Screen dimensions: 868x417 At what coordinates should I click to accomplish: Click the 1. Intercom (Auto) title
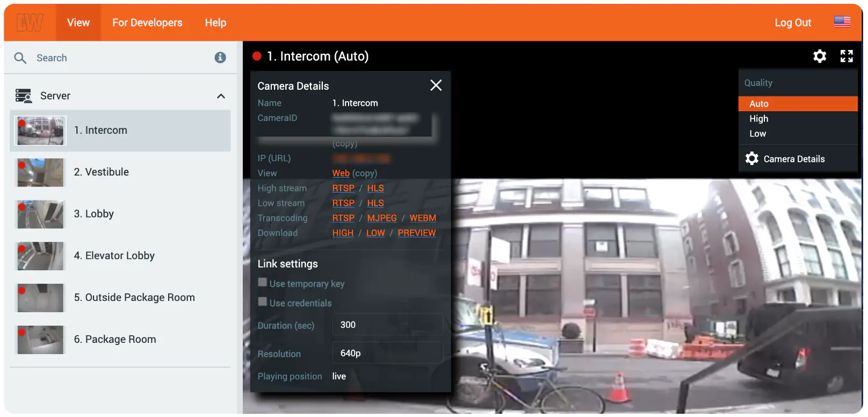coord(317,56)
